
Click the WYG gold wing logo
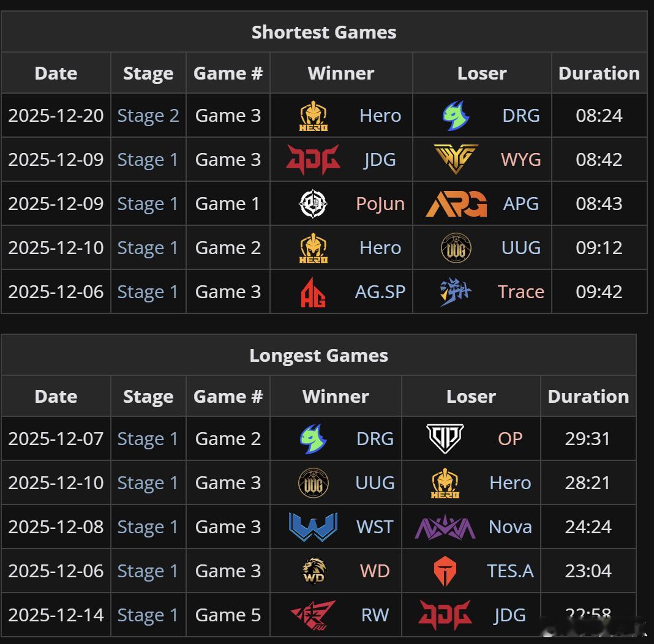(456, 160)
